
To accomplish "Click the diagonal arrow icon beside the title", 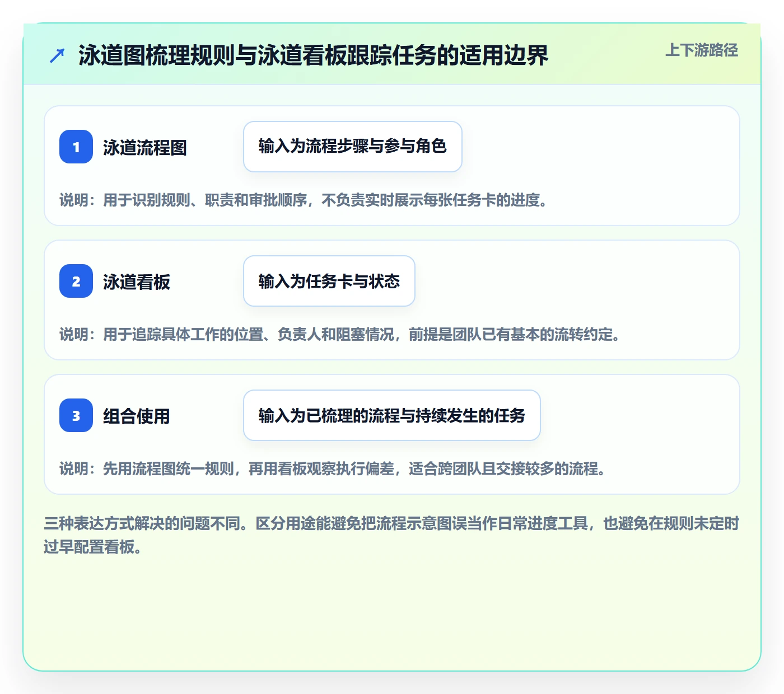I will [57, 55].
